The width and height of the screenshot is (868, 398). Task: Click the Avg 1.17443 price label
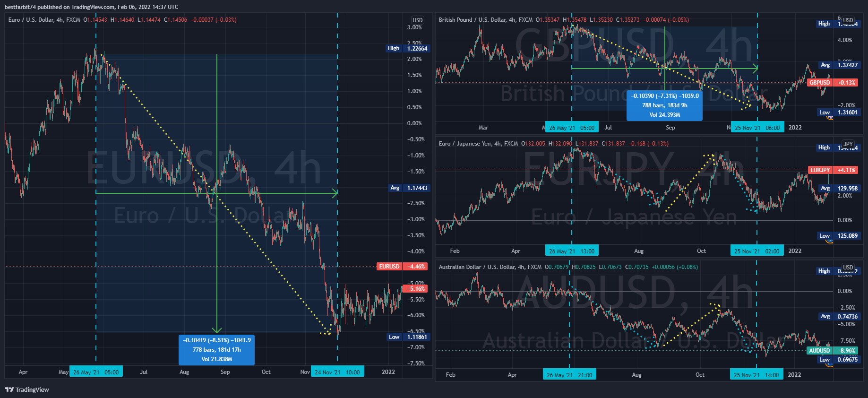pyautogui.click(x=408, y=188)
